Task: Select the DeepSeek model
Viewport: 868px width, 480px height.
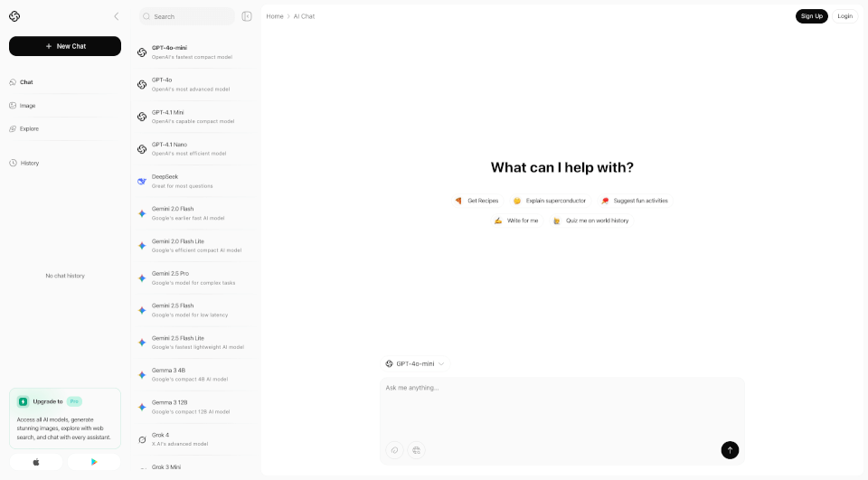Action: click(194, 181)
